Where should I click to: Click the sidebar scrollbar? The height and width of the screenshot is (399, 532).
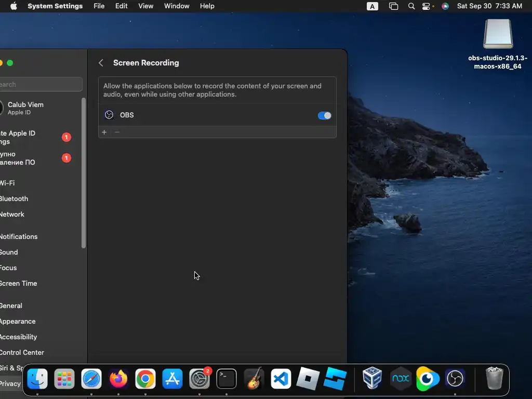point(84,173)
